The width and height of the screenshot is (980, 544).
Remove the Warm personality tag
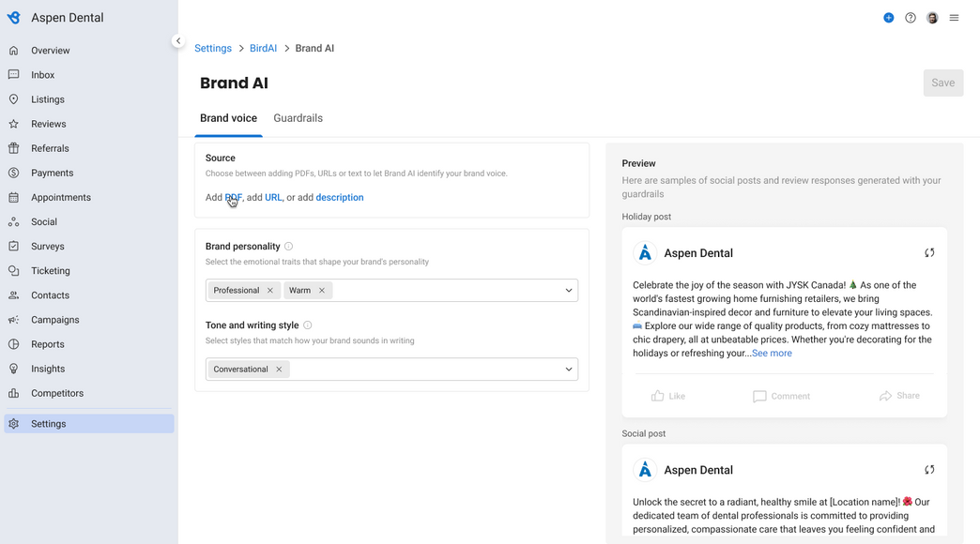coord(322,291)
